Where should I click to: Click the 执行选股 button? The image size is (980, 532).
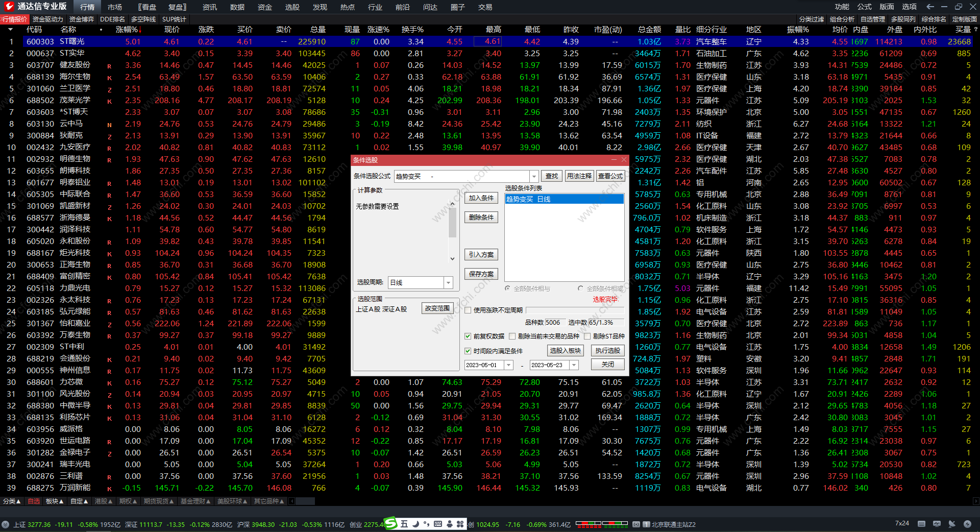point(607,350)
